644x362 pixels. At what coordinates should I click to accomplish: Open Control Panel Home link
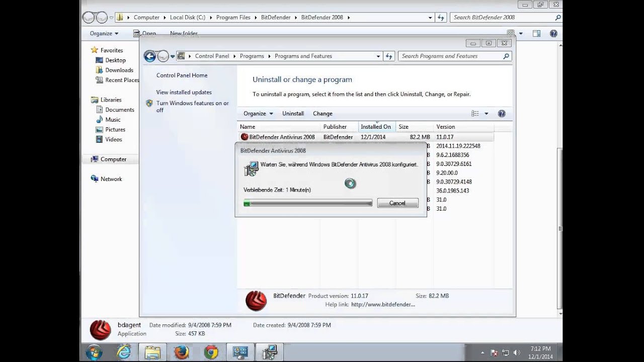coord(182,75)
